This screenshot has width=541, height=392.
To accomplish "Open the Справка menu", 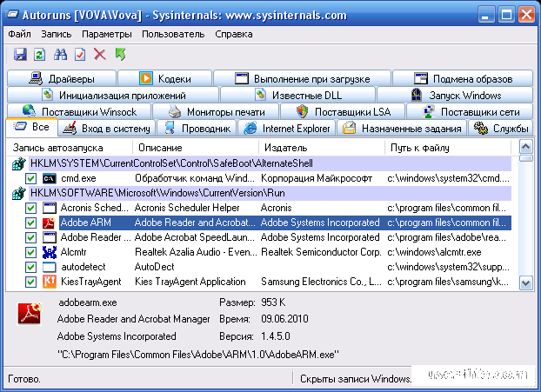I will [x=234, y=34].
